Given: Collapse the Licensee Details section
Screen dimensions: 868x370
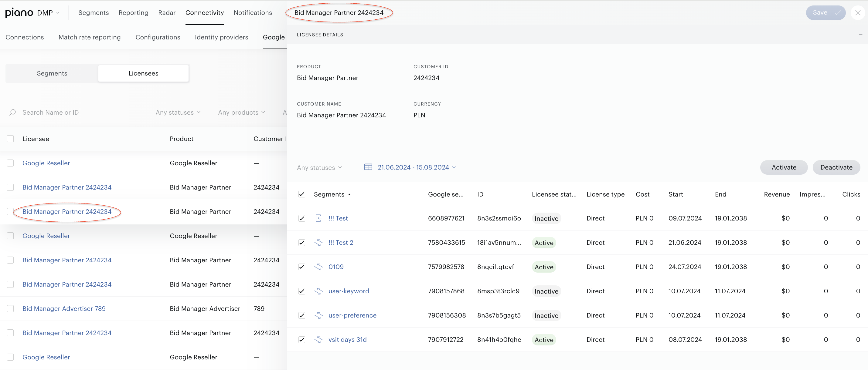Looking at the screenshot, I should coord(860,35).
